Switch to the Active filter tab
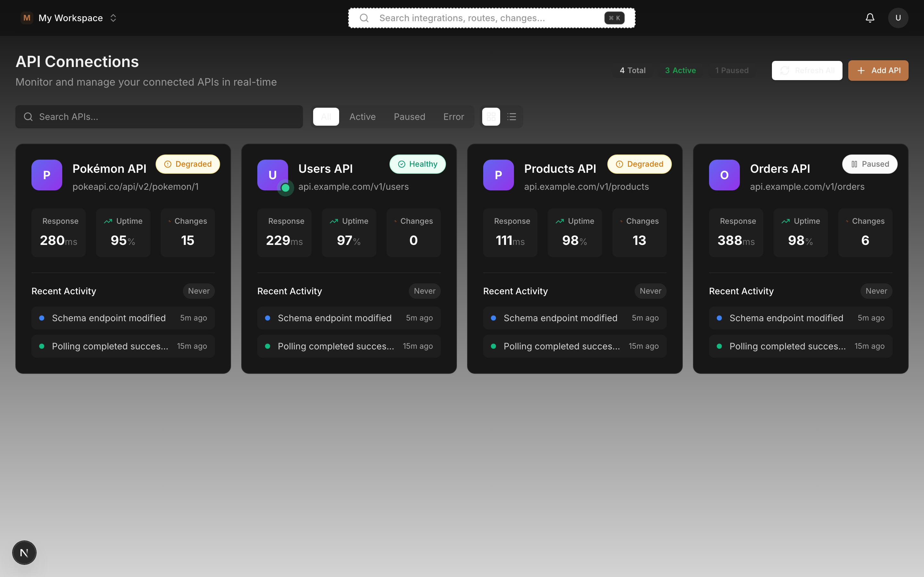Viewport: 924px width, 577px height. [x=362, y=116]
